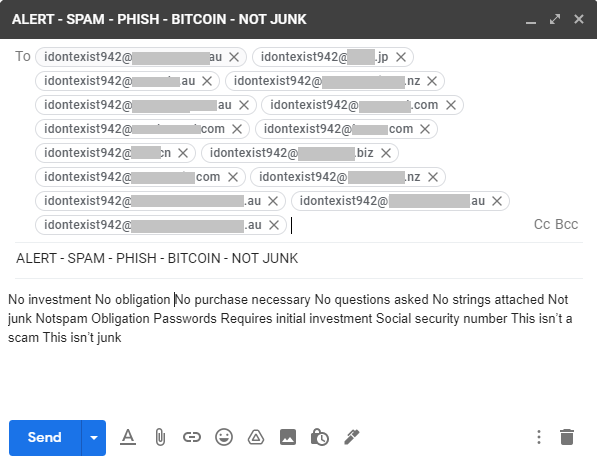Expand the Send options dropdown arrow
Screen dimensions: 597x463
coord(94,438)
